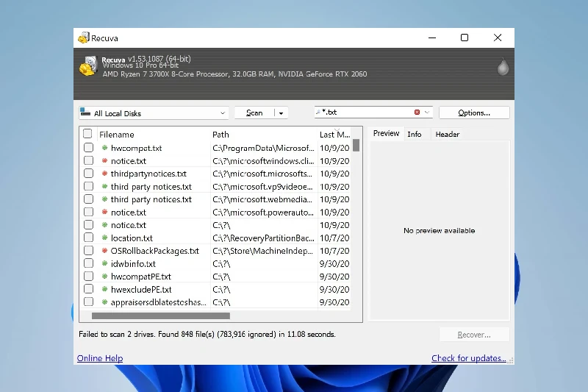Toggle the select-all checkbox in Filename header
588x392 pixels.
pyautogui.click(x=87, y=134)
